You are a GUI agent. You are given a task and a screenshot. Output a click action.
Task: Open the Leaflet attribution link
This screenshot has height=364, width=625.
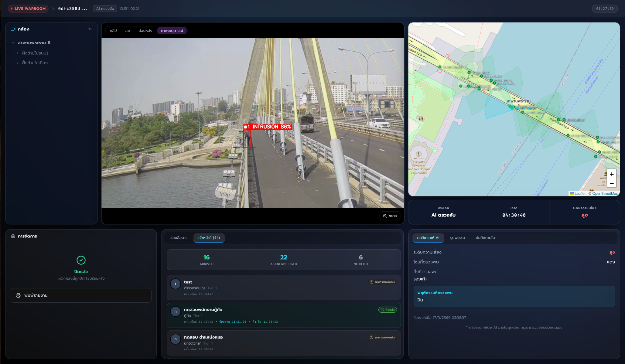580,193
